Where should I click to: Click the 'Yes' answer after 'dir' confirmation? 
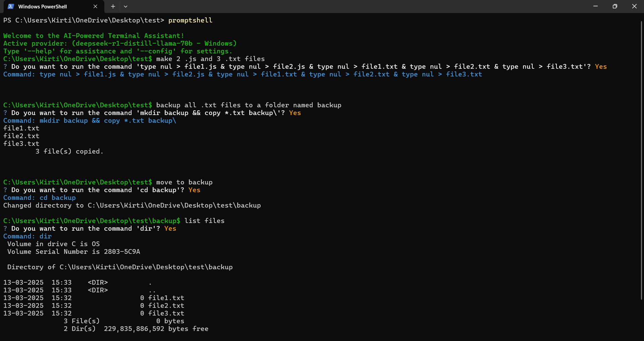pos(170,229)
